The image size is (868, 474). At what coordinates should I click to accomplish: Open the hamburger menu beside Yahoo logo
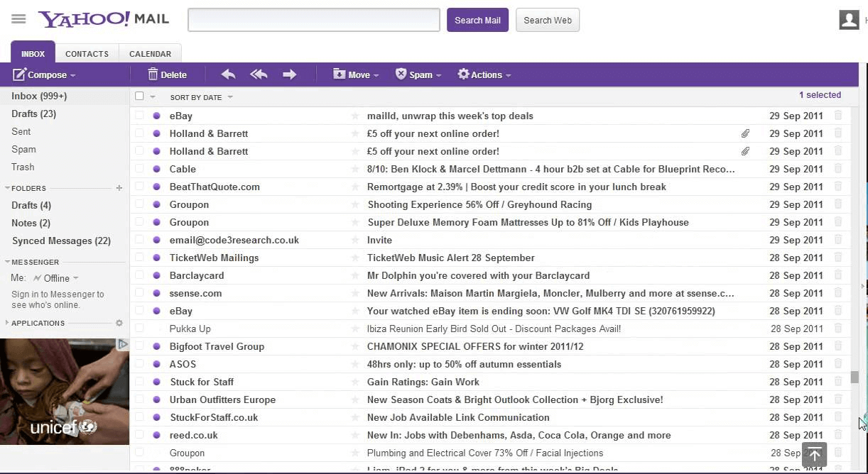pos(18,19)
